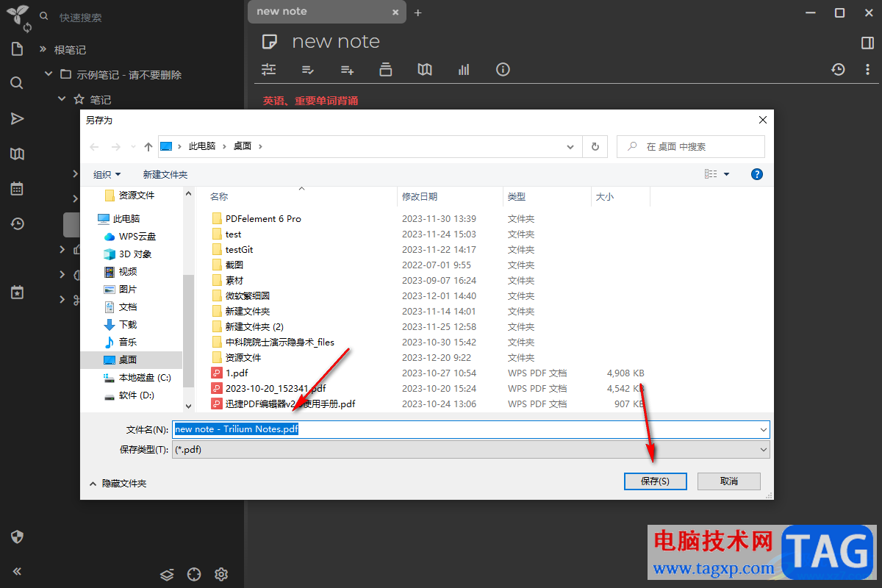The height and width of the screenshot is (588, 882).
Task: Select the PDFelement 6 Pro folder
Action: (x=263, y=218)
